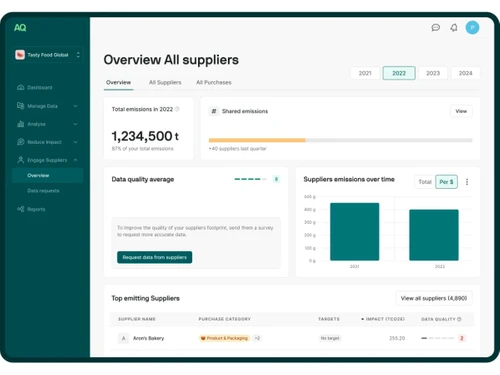
Task: Click the Reports icon in the sidebar
Action: tap(21, 209)
